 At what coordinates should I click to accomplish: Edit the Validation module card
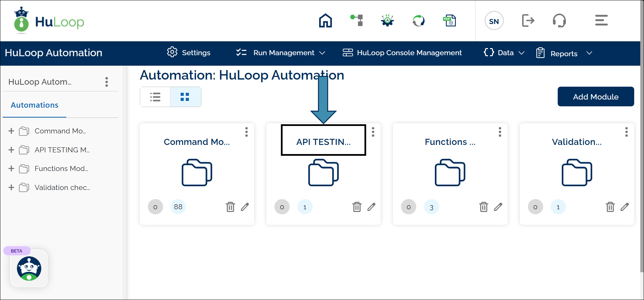pos(625,207)
